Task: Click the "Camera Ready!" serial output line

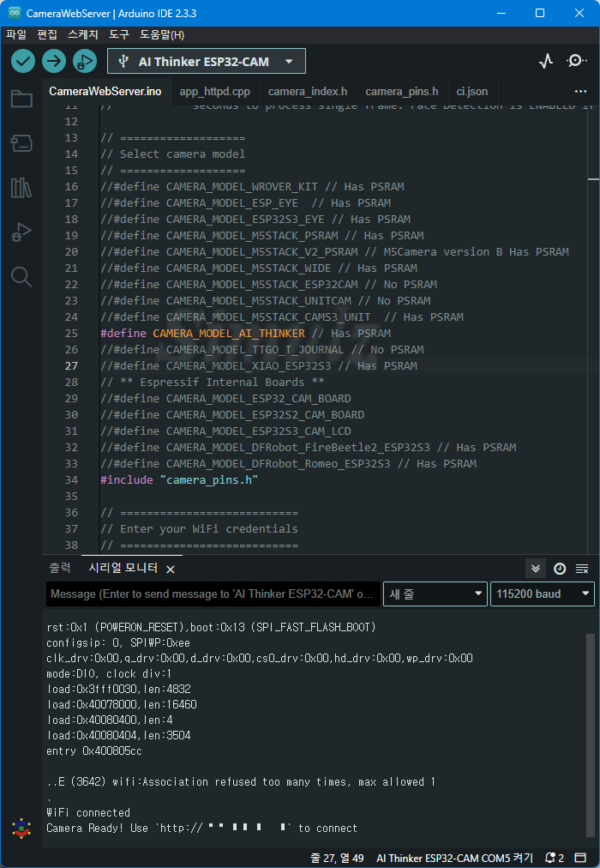Action: pyautogui.click(x=201, y=829)
